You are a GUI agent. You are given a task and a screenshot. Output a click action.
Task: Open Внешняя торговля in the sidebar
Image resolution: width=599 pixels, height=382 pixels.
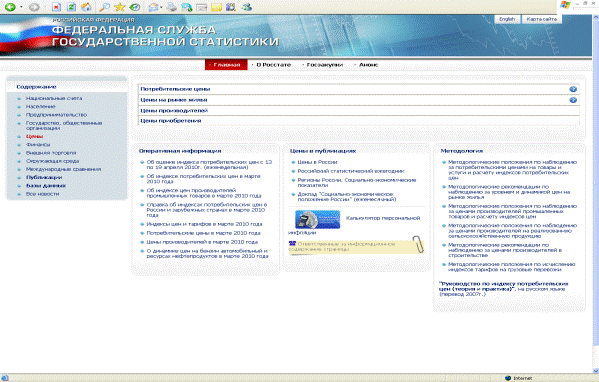click(x=51, y=153)
